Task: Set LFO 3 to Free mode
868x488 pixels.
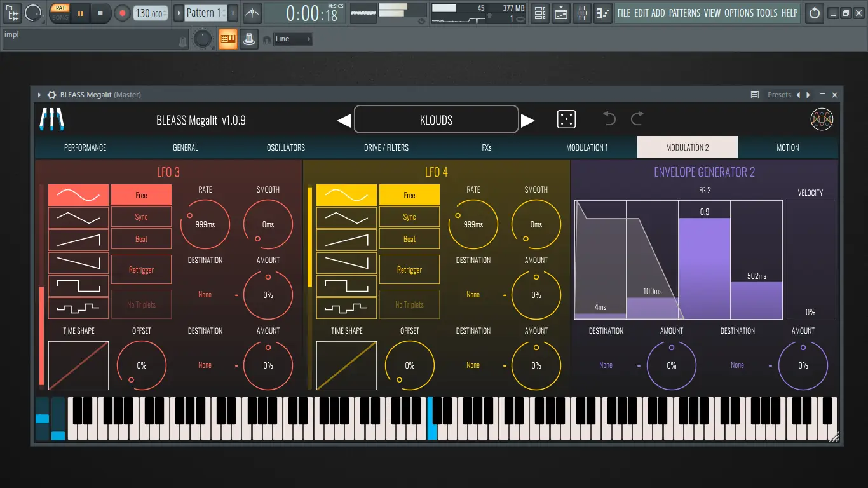Action: click(141, 195)
